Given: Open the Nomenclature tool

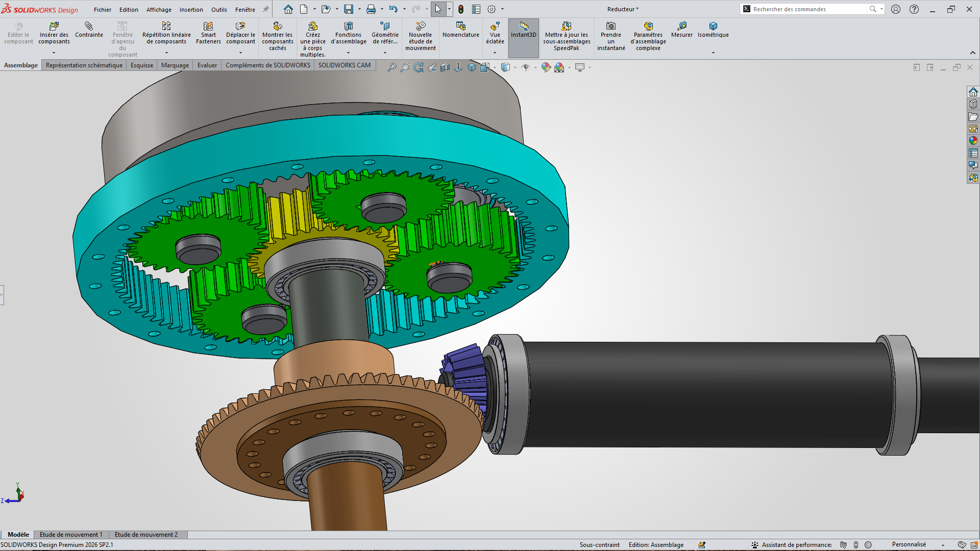Looking at the screenshot, I should [461, 30].
